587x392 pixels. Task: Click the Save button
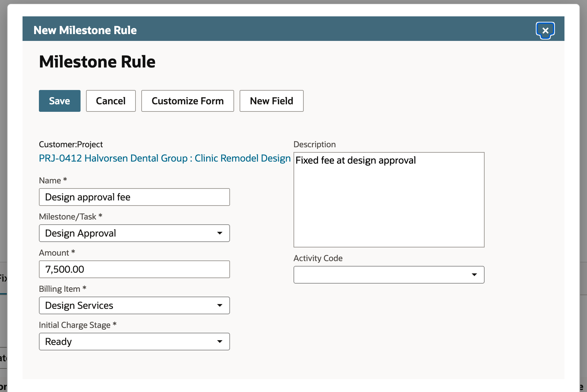(60, 101)
